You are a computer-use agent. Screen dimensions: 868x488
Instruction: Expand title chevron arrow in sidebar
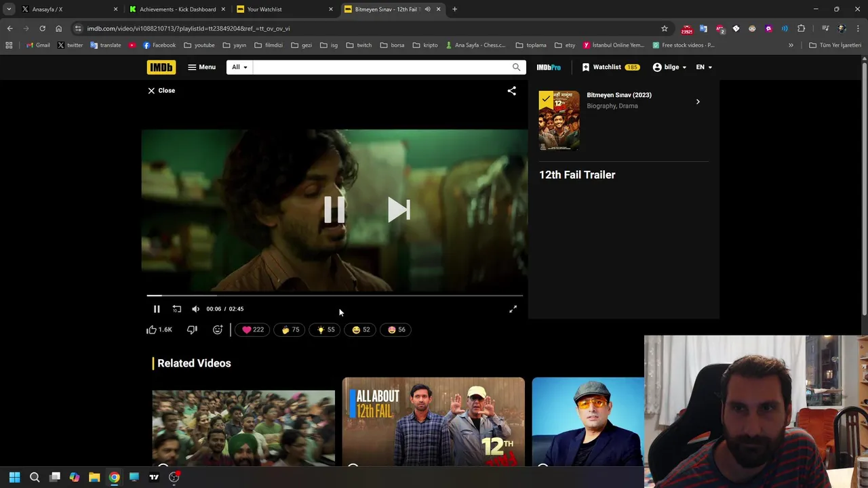pyautogui.click(x=698, y=102)
